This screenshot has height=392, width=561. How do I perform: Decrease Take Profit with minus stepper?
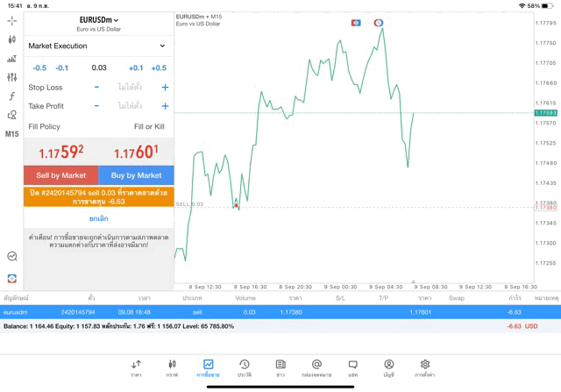pyautogui.click(x=96, y=106)
